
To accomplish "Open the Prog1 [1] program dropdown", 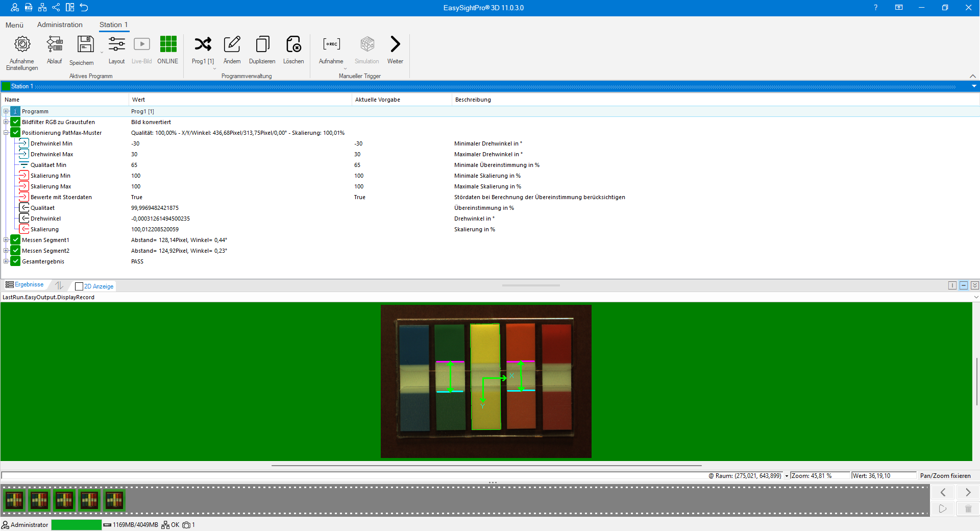I will click(x=214, y=68).
